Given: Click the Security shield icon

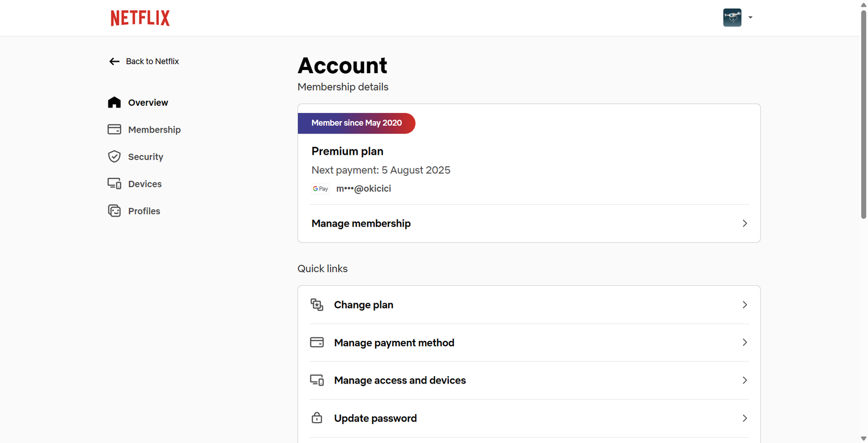Looking at the screenshot, I should (x=114, y=157).
